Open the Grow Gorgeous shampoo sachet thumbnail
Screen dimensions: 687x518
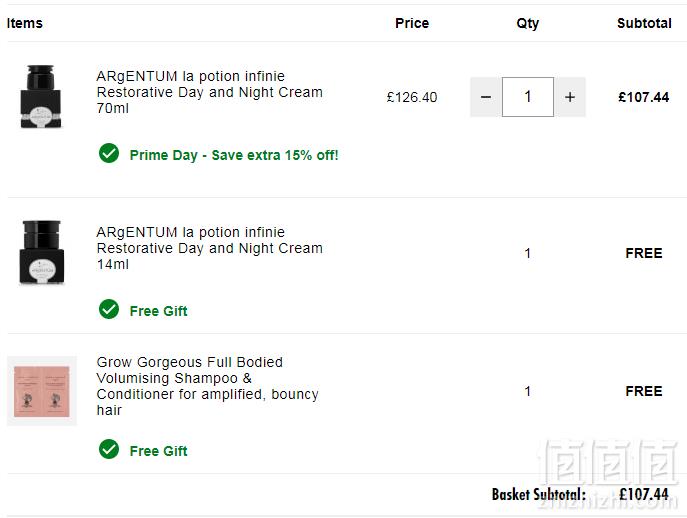(42, 391)
